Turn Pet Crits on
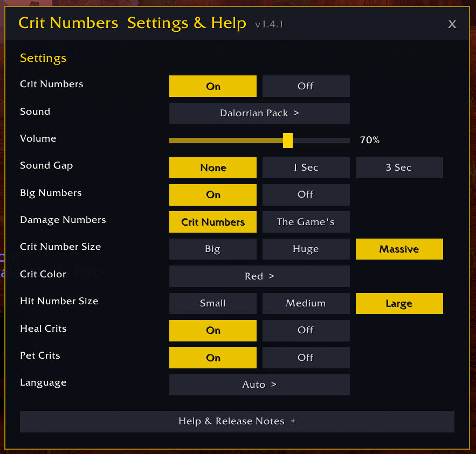This screenshot has height=454, width=476. [213, 358]
